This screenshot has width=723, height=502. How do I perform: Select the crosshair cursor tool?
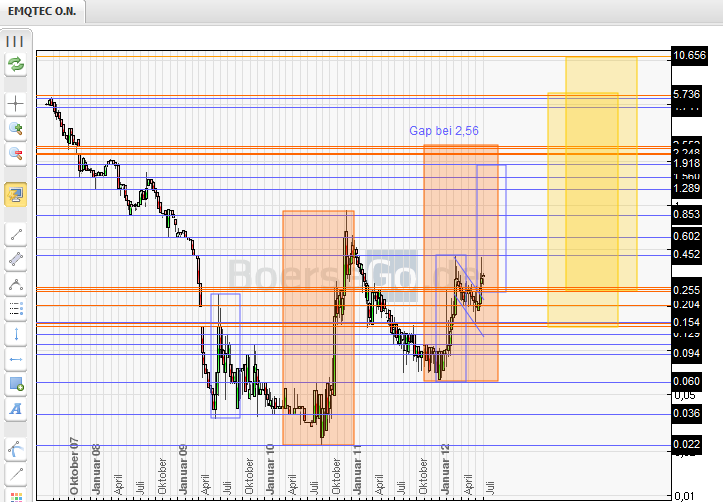click(16, 103)
